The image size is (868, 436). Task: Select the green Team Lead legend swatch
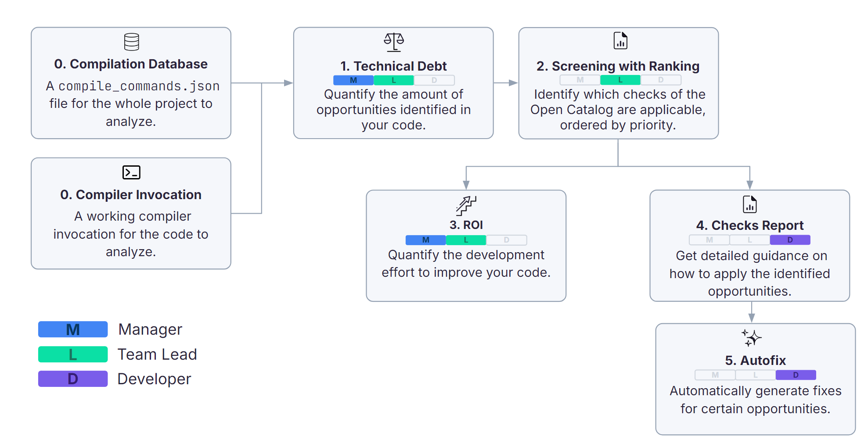pyautogui.click(x=73, y=354)
